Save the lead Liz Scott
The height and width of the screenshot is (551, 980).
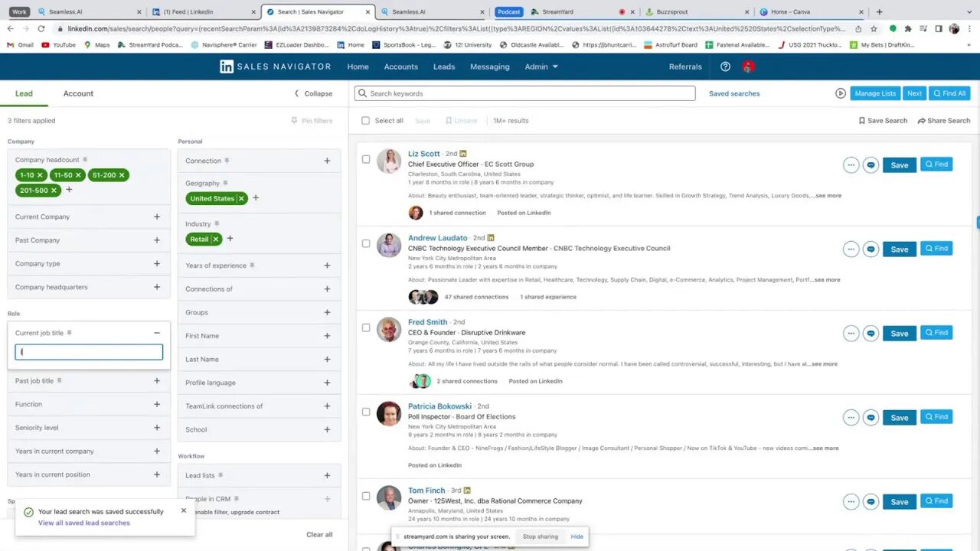(x=900, y=165)
